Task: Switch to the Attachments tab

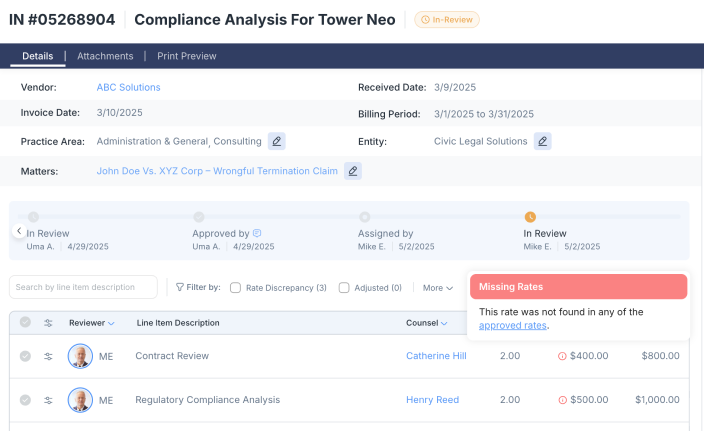Action: tap(105, 56)
